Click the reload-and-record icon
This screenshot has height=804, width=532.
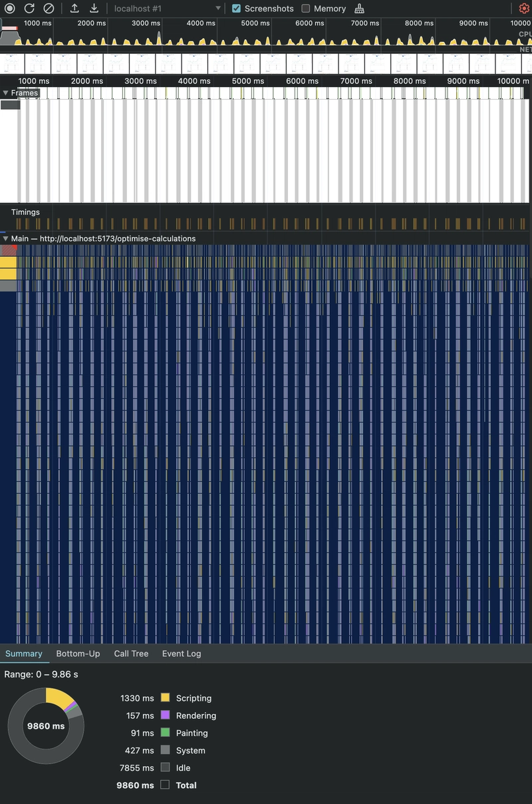tap(28, 9)
